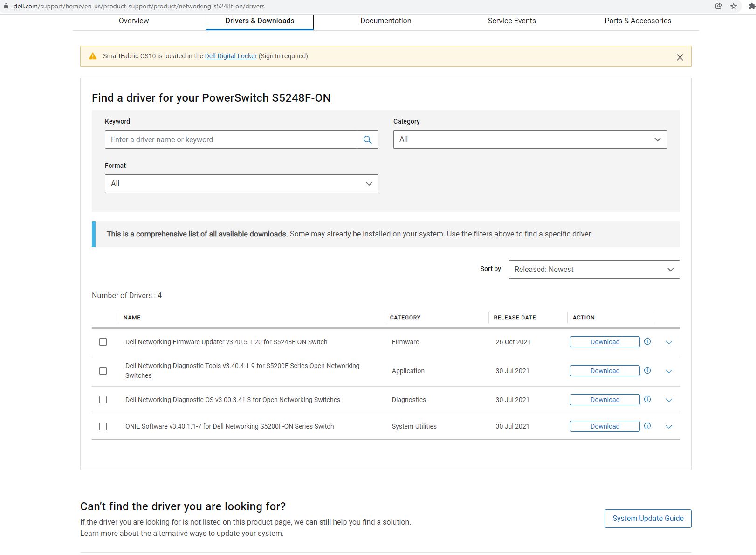This screenshot has width=756, height=555.
Task: Check the Firmware Updater driver checkbox
Action: (103, 342)
